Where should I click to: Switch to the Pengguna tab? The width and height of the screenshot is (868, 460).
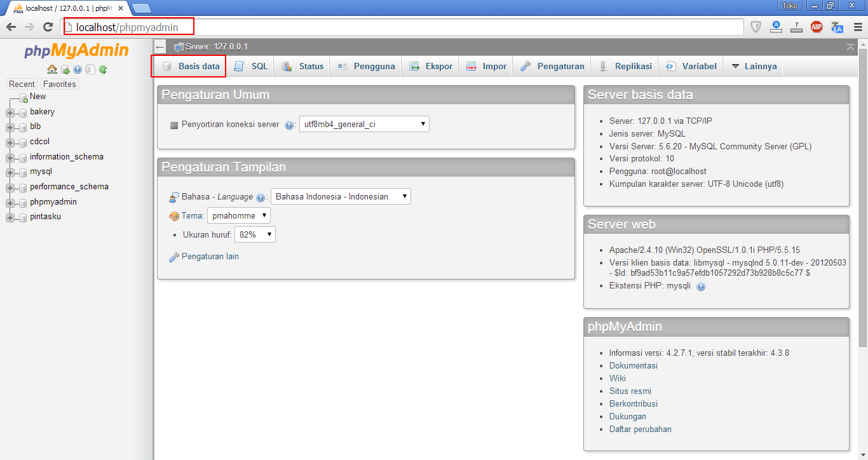tap(366, 66)
